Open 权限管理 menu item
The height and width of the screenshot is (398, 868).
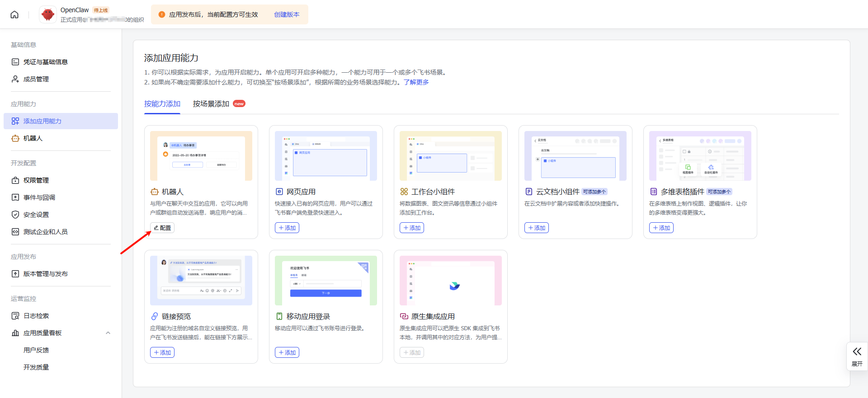(x=61, y=180)
